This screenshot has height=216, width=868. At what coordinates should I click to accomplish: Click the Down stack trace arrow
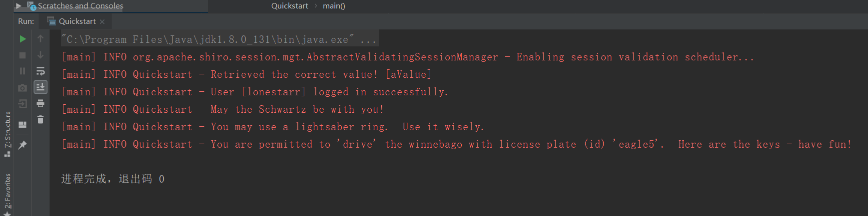point(40,55)
